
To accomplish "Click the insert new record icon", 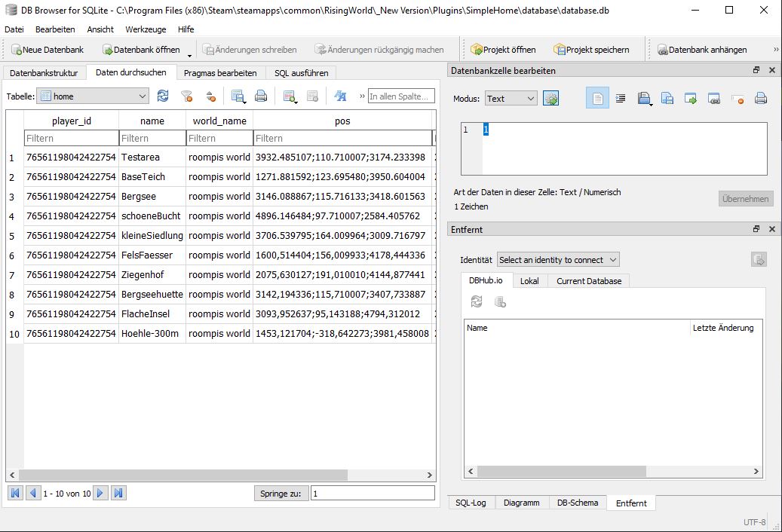I will 289,96.
